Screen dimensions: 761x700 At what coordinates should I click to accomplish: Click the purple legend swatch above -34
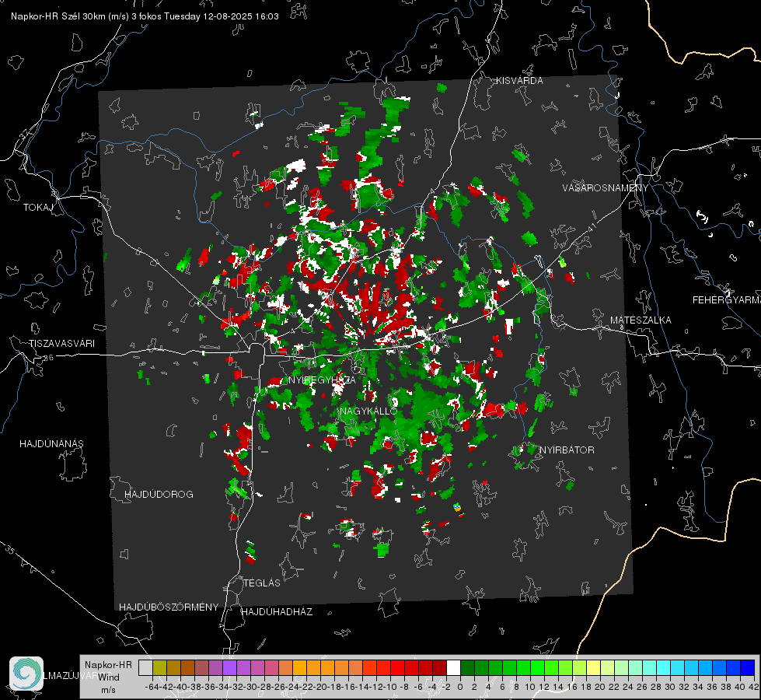[229, 667]
